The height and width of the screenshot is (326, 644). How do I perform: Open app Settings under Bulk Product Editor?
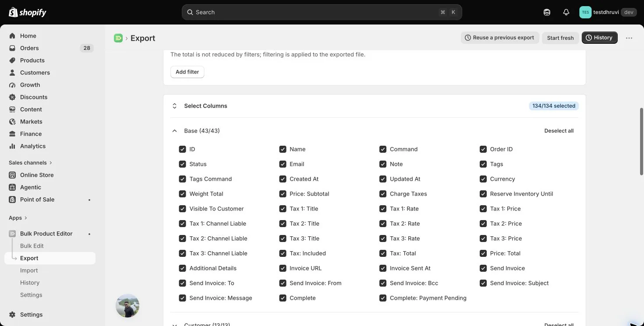[x=31, y=295]
